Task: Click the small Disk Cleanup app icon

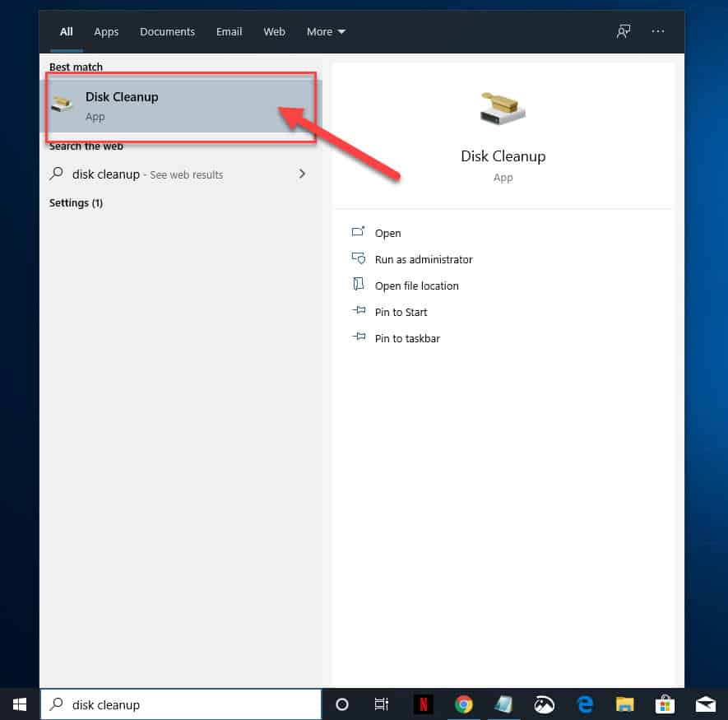Action: (62, 104)
